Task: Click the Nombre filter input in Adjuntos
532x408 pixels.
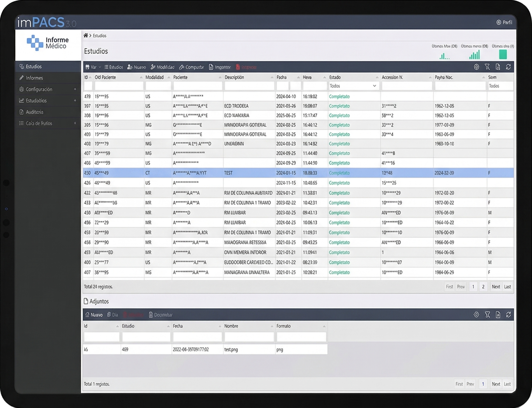Action: tap(249, 337)
